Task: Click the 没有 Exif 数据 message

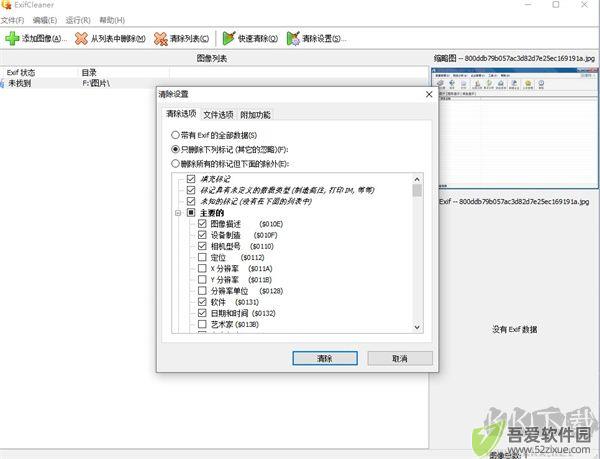Action: click(x=515, y=329)
